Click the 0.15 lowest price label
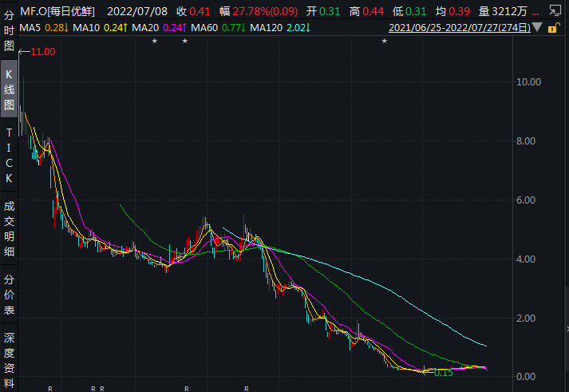The width and height of the screenshot is (569, 392). [445, 372]
